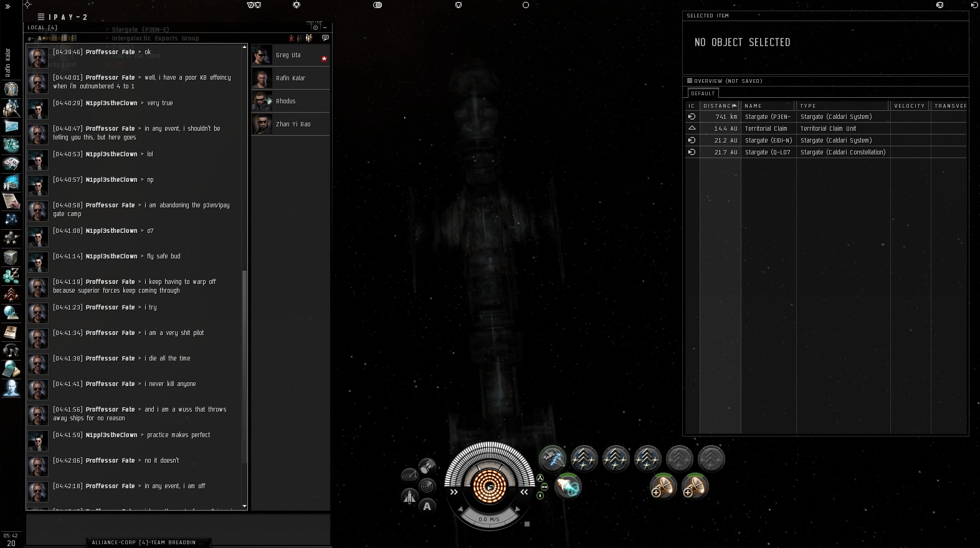Viewport: 980px width, 548px height.
Task: Click the red star badge beside Greg Uta
Action: click(x=324, y=59)
